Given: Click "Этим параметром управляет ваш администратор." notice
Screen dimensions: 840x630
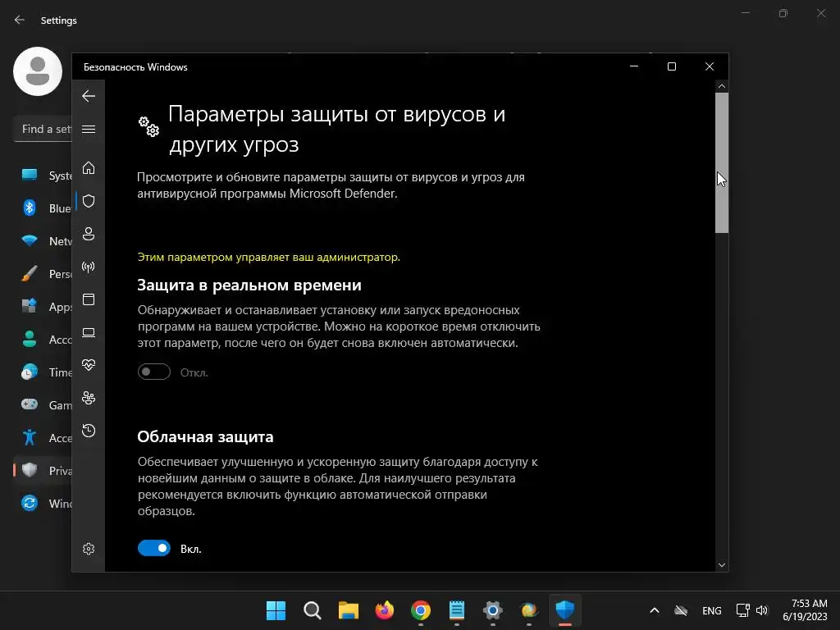Looking at the screenshot, I should 269,257.
